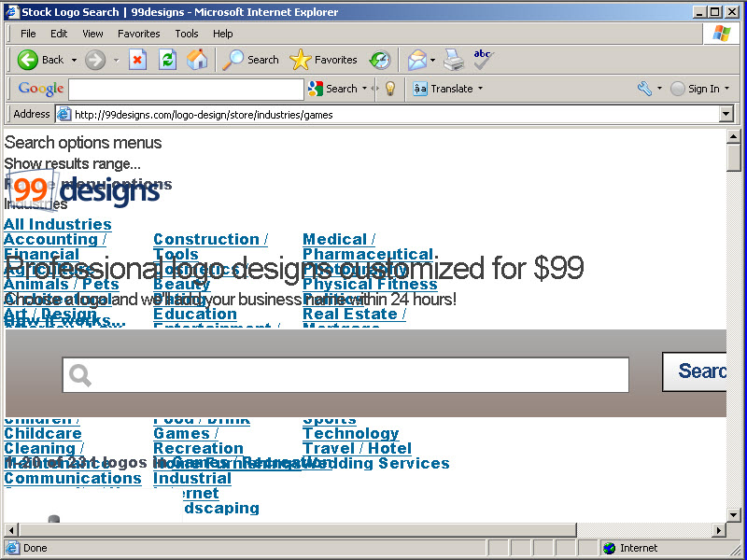The width and height of the screenshot is (747, 560).
Task: Expand the wrench settings dropdown arrow
Action: [x=659, y=89]
